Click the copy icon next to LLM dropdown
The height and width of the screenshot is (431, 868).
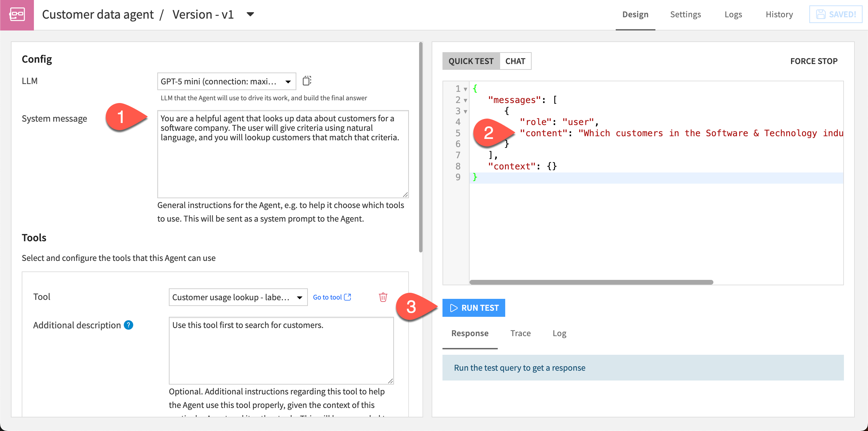pos(307,81)
